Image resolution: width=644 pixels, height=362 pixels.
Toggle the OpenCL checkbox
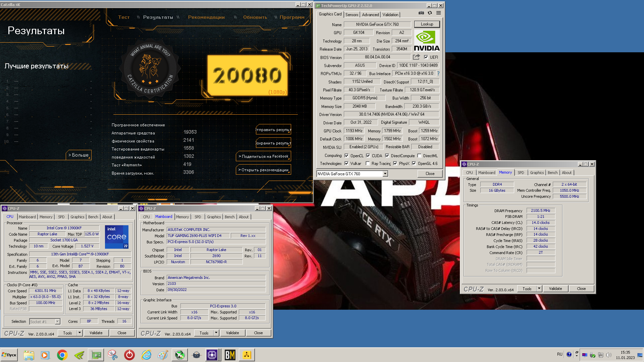pyautogui.click(x=346, y=156)
